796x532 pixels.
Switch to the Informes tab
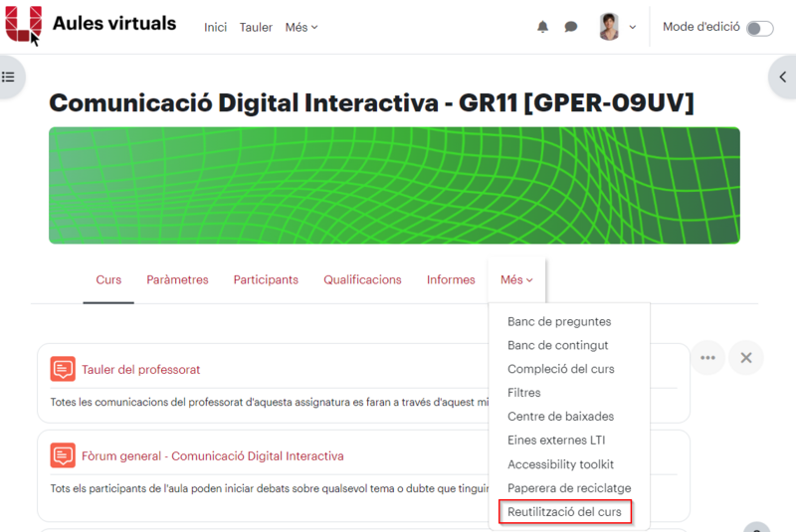click(451, 280)
